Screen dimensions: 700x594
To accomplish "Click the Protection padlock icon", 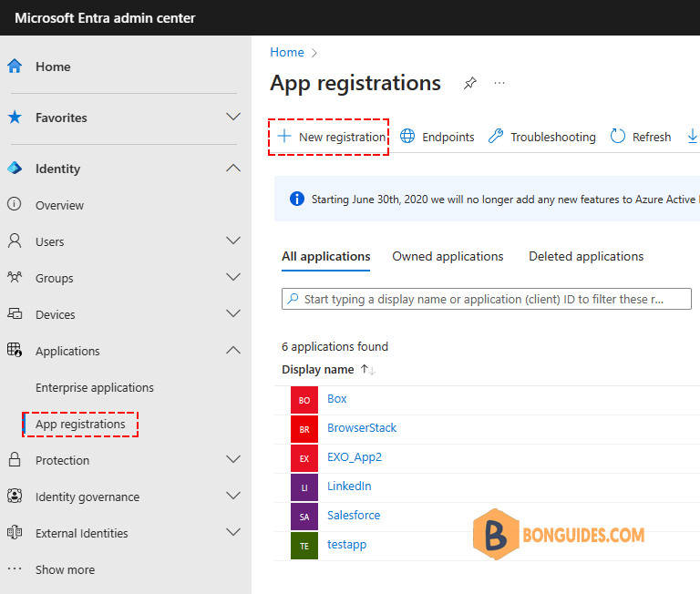I will 15,459.
